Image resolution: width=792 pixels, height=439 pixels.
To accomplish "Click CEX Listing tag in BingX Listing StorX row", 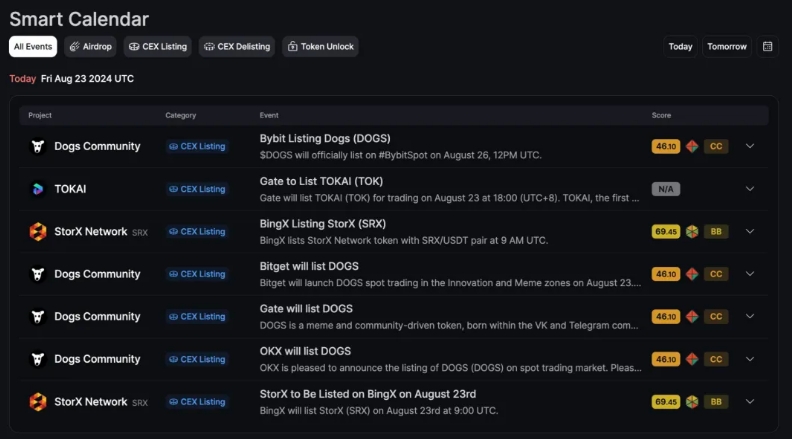I will 197,231.
